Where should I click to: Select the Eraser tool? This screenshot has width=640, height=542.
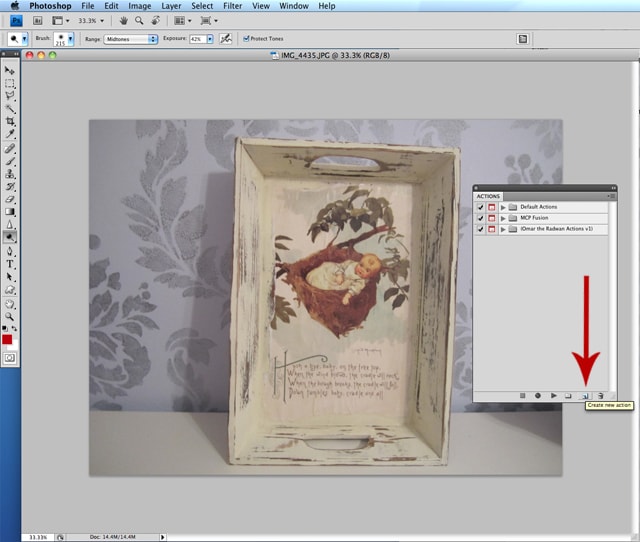click(9, 199)
